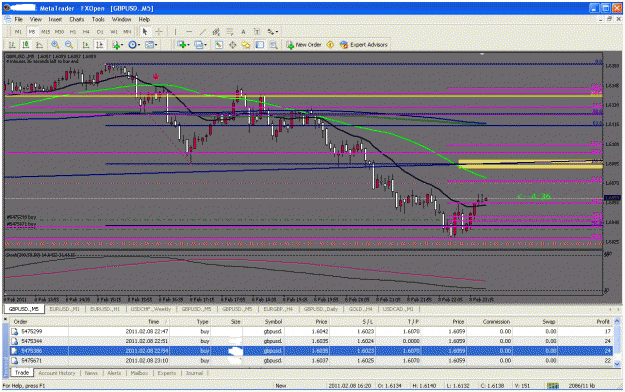The image size is (625, 392).
Task: Switch chart to line chart type
Action: [x=39, y=45]
